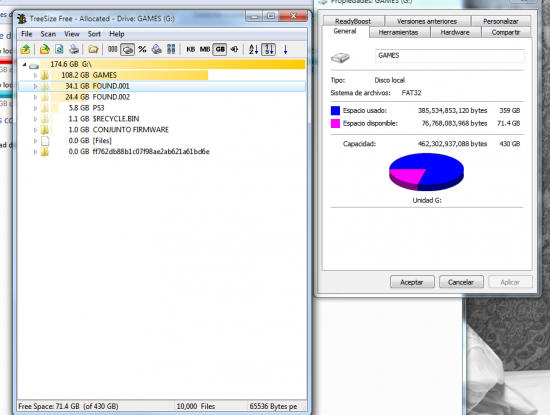Switch size unit to GB

(x=220, y=49)
